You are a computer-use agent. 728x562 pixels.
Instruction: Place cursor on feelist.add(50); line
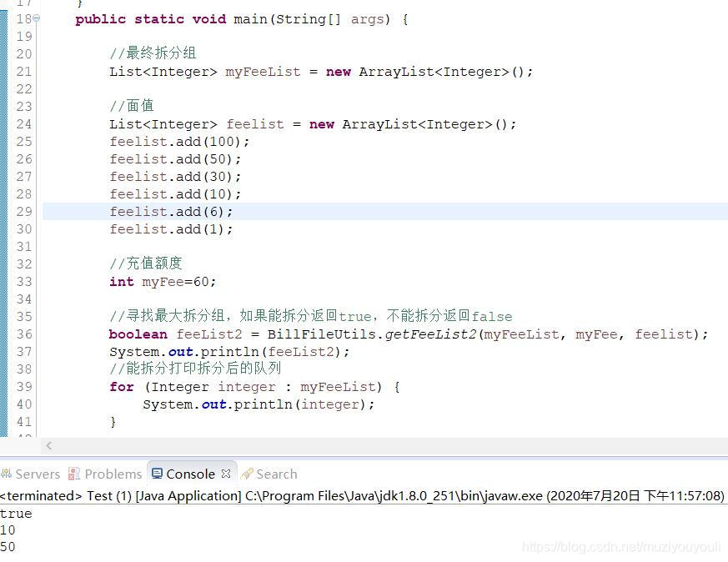175,159
